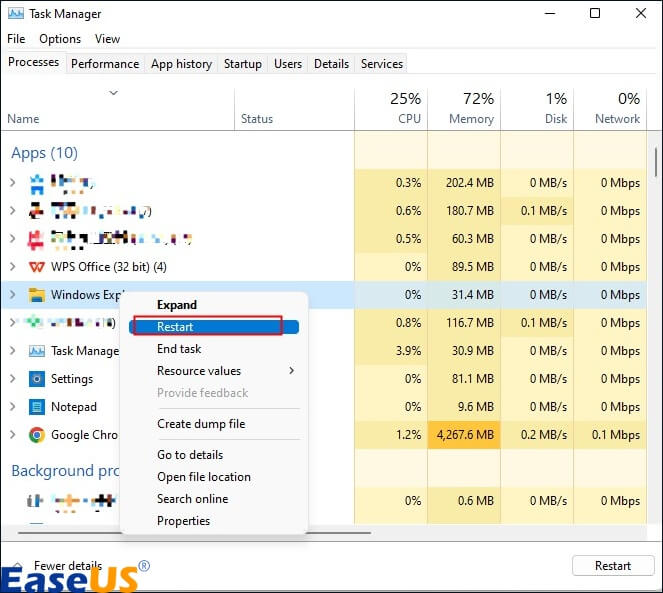The image size is (663, 593).
Task: Click the WPS Office app icon
Action: 36,267
